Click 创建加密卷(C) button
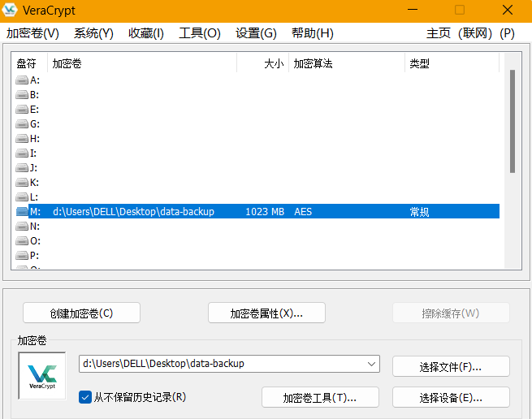Viewport: 532px width, 419px height. pyautogui.click(x=81, y=313)
